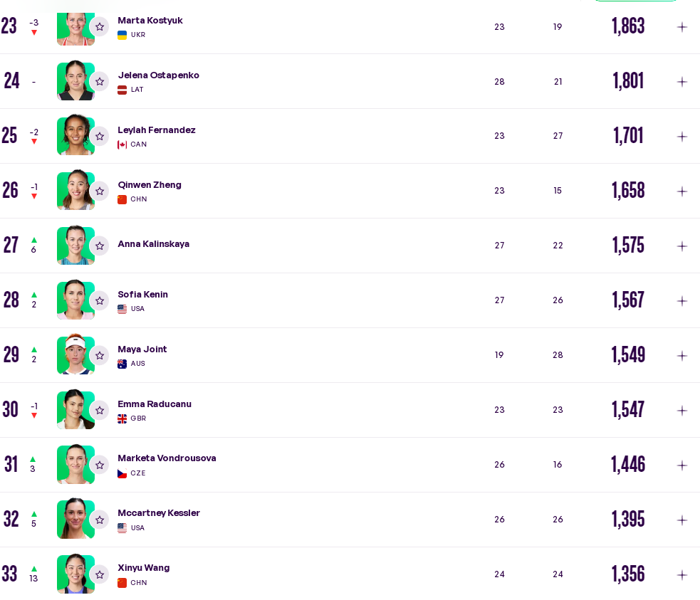Open Qinwen Zheng player name link
Viewport: 700px width, 600px height.
click(150, 184)
